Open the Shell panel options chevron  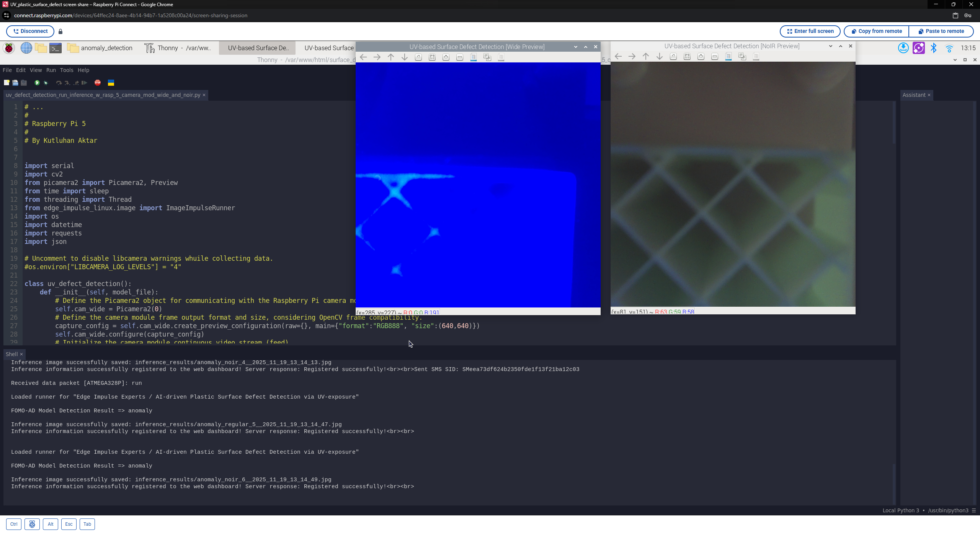(x=21, y=354)
